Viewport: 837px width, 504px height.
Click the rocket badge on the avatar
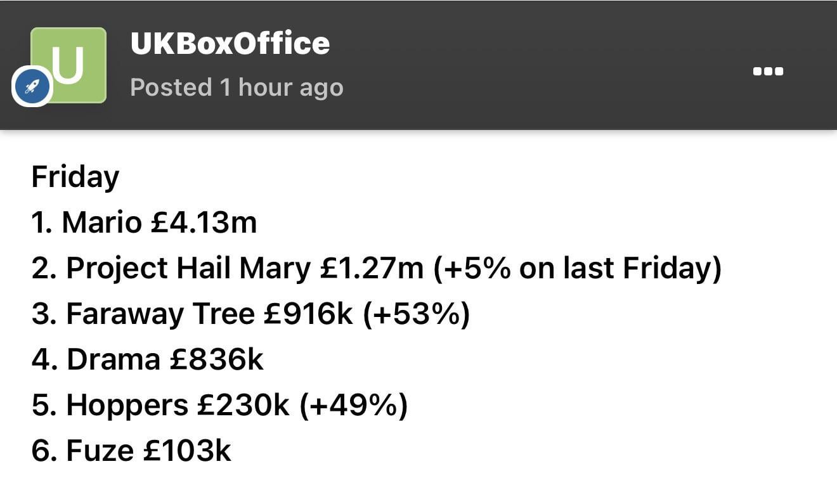click(x=32, y=86)
